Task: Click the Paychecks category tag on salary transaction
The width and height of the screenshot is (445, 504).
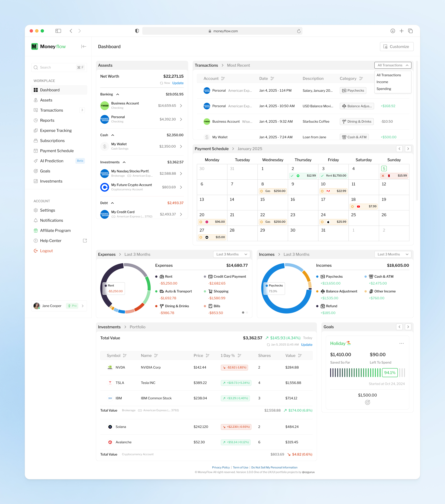Action: 353,91
